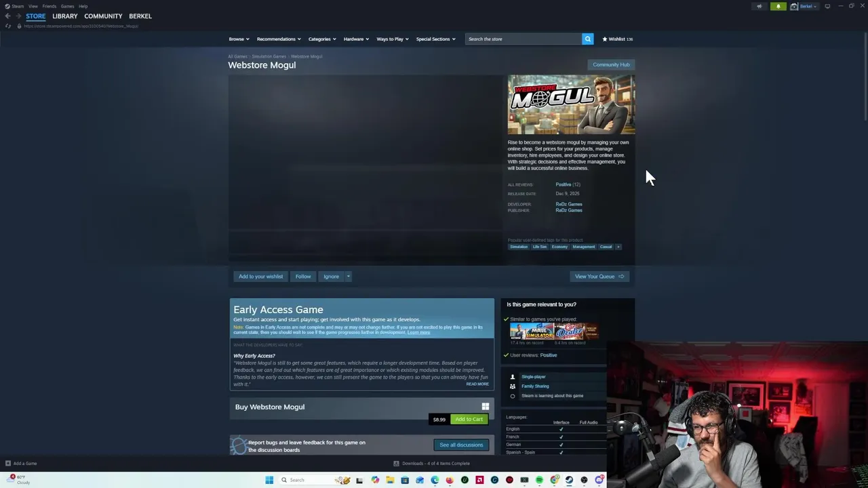The height and width of the screenshot is (488, 868).
Task: Select the STORE tab
Action: [x=36, y=16]
